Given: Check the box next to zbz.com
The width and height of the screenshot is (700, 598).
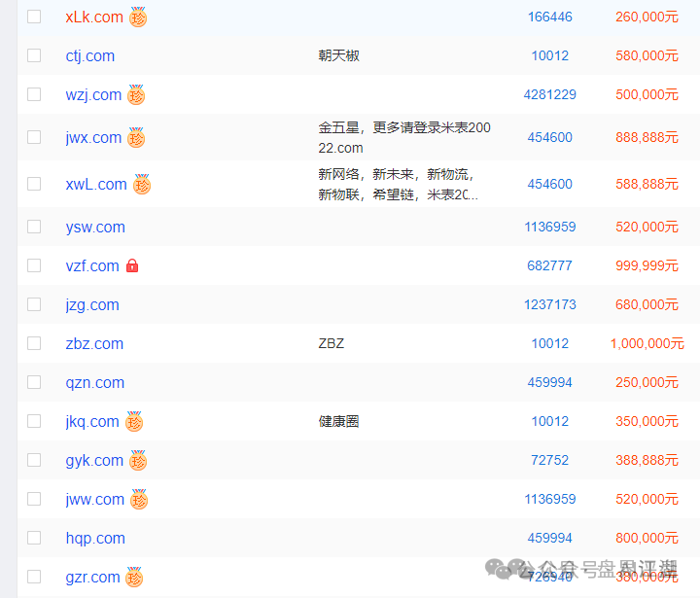Looking at the screenshot, I should pos(34,343).
